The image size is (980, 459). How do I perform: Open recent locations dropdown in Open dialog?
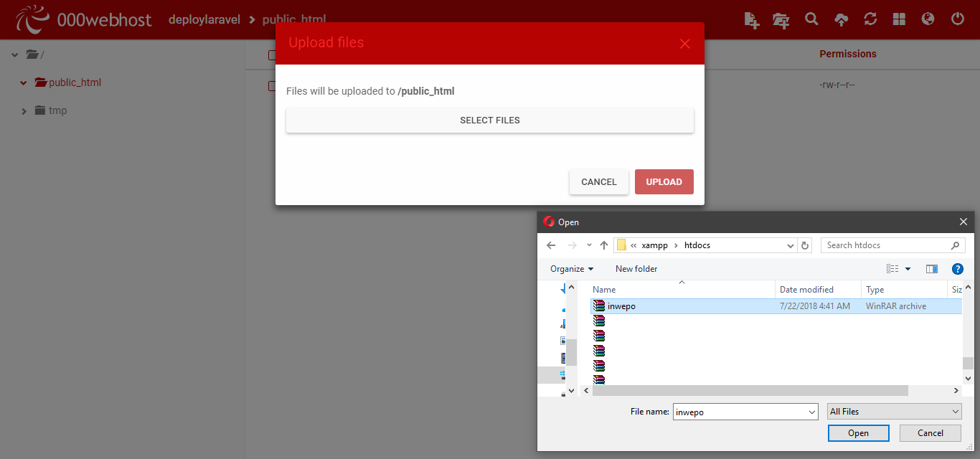pyautogui.click(x=589, y=245)
